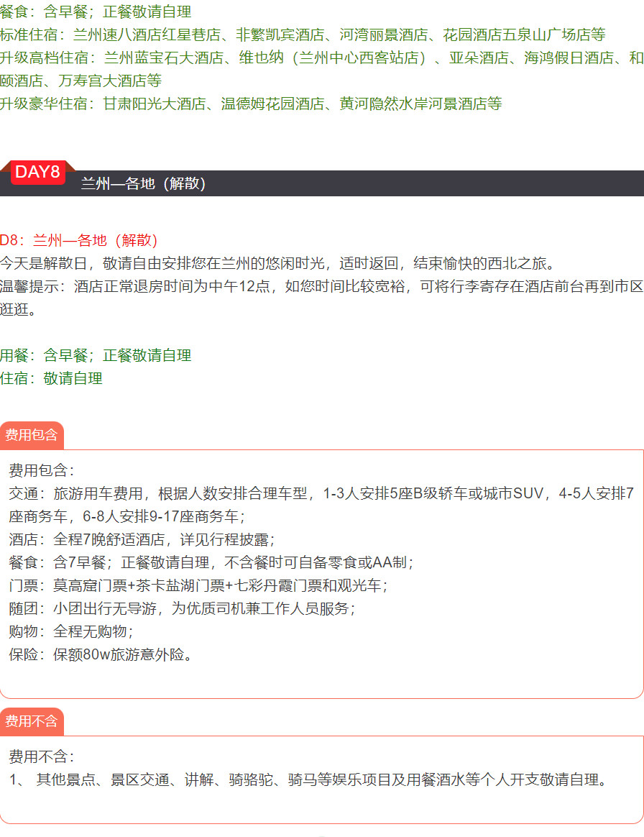Click the header text 兰州—各地（解散）in dark bar
This screenshot has width=644, height=837.
[143, 183]
